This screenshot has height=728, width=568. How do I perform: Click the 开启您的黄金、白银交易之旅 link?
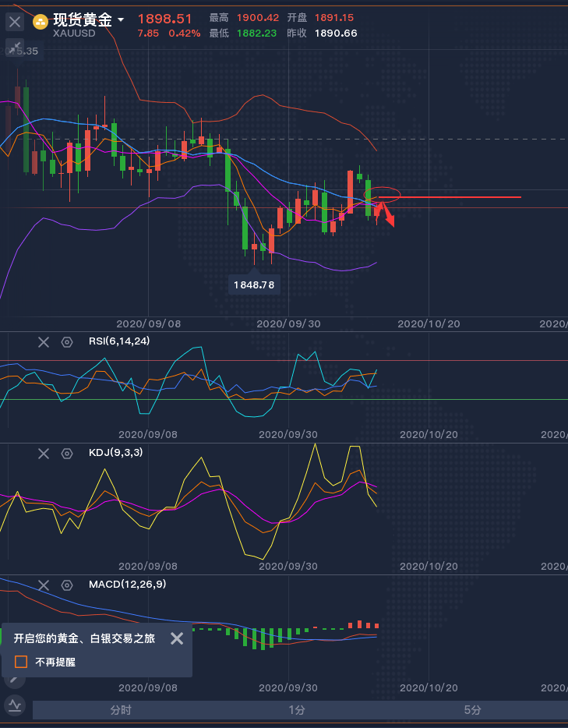point(84,638)
